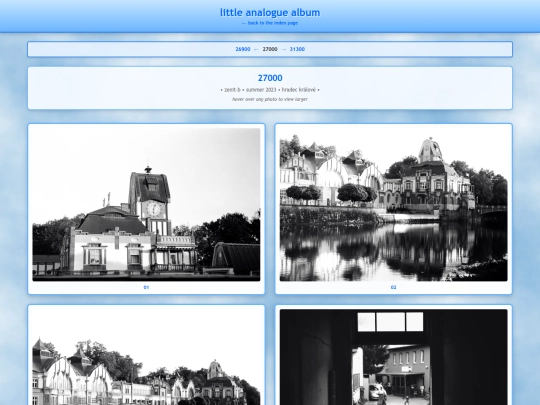Image resolution: width=540 pixels, height=405 pixels.
Task: Click the hover over any photo hint
Action: 270,99
